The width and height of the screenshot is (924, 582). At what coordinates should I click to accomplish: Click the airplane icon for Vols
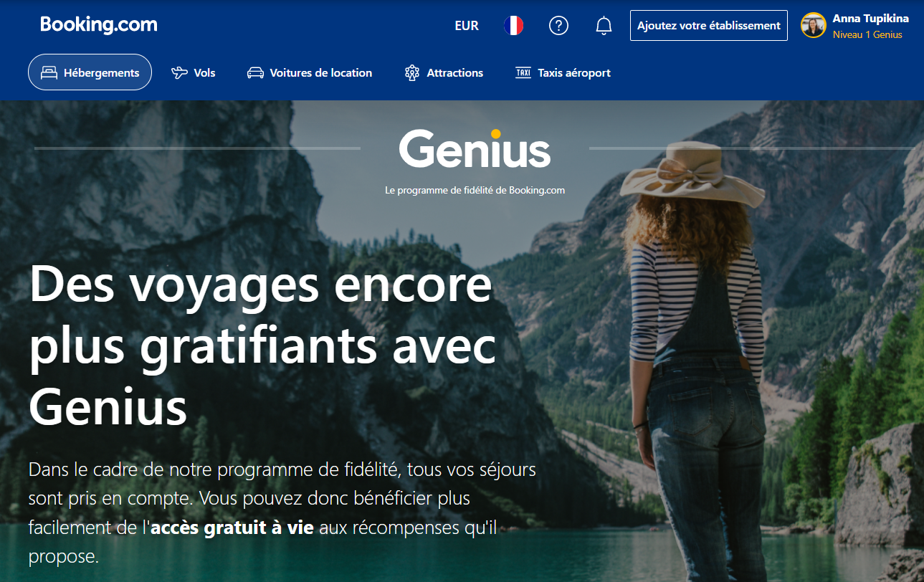(x=179, y=72)
